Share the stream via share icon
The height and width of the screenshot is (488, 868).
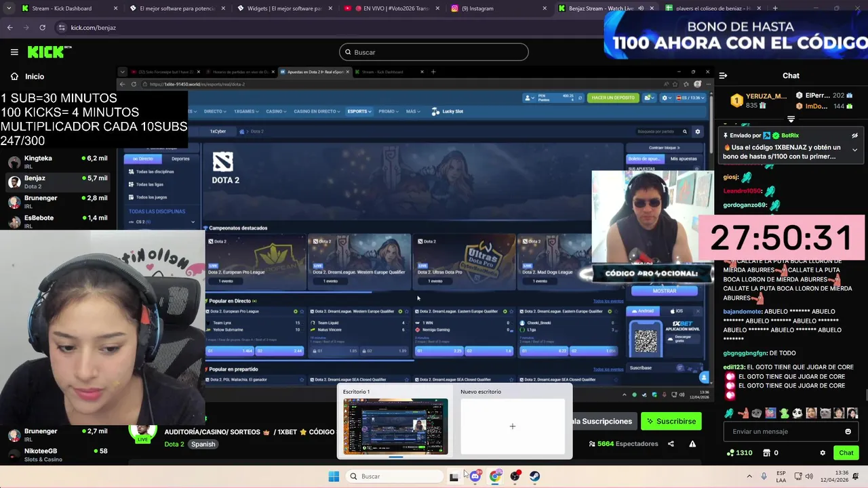click(x=671, y=444)
